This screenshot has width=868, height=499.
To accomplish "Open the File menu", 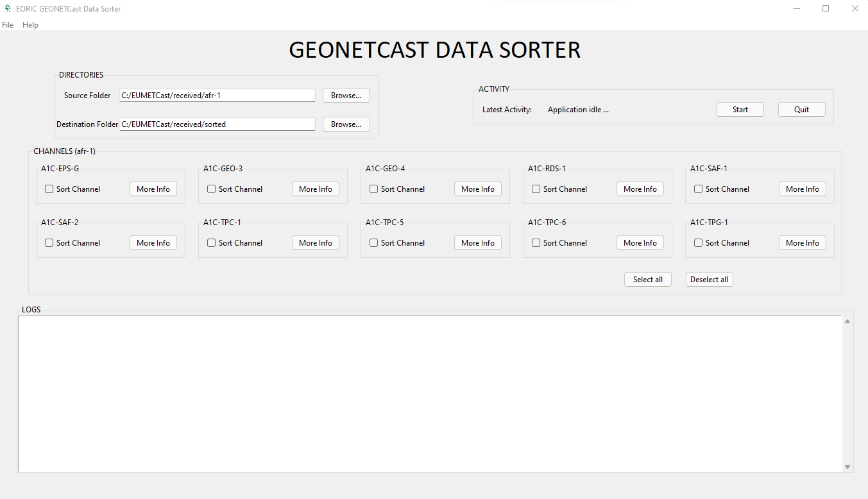I will click(x=8, y=25).
